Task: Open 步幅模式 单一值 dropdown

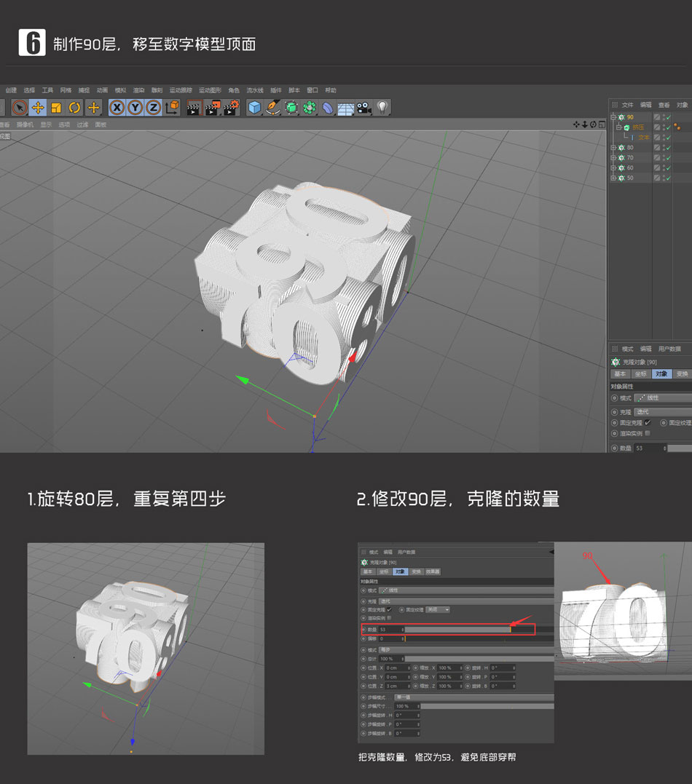Action: point(474,697)
